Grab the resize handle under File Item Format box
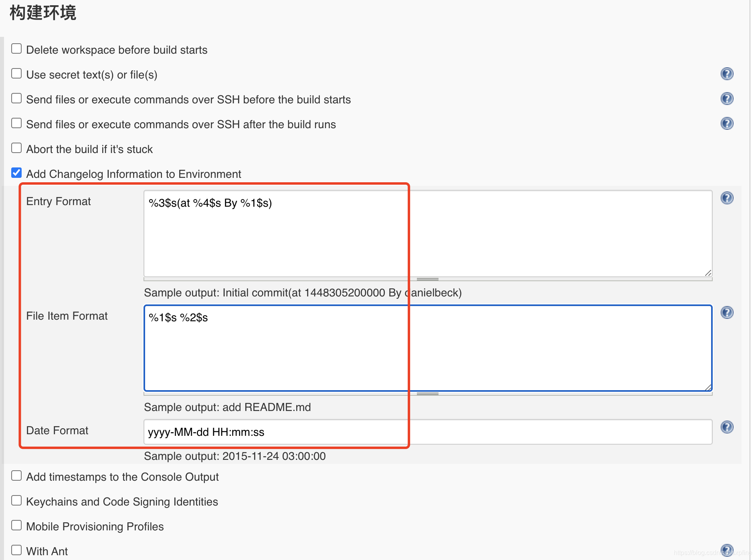This screenshot has height=560, width=756. (x=428, y=393)
